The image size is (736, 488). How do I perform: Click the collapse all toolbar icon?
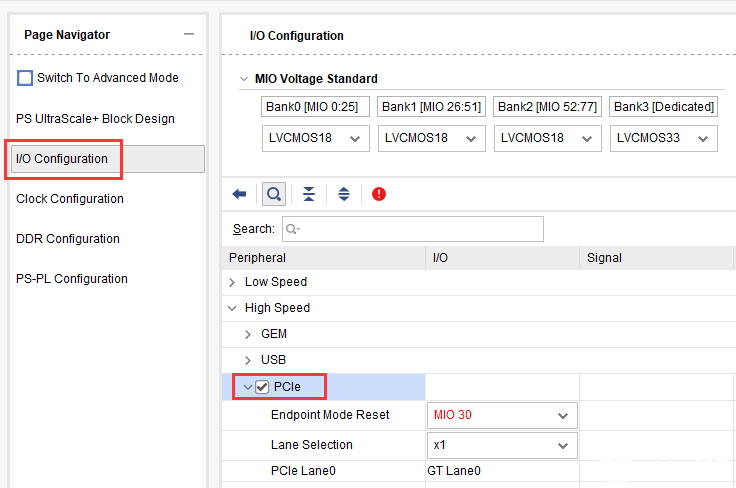coord(308,194)
